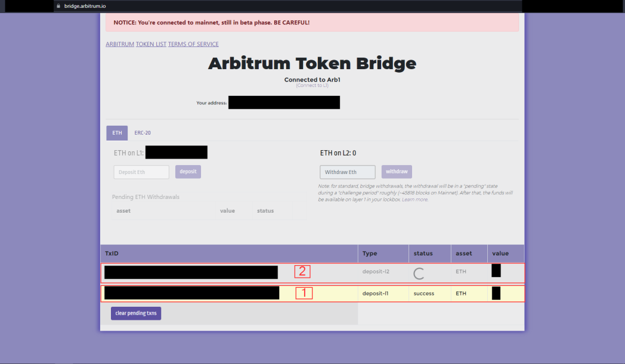
Task: Click the Arbitrum Token Bridge title
Action: tap(312, 63)
